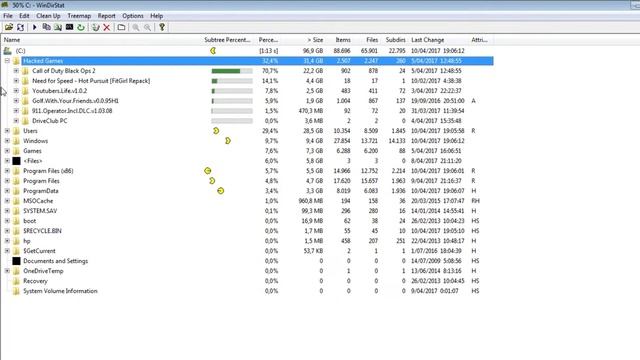This screenshot has height=360, width=640.
Task: Click the folder icon beside Recovery
Action: (x=16, y=281)
